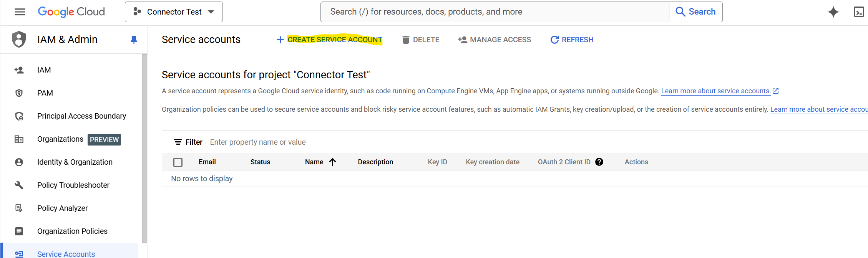The image size is (868, 258).
Task: Activate the Cloud Shell terminal icon
Action: point(859,12)
